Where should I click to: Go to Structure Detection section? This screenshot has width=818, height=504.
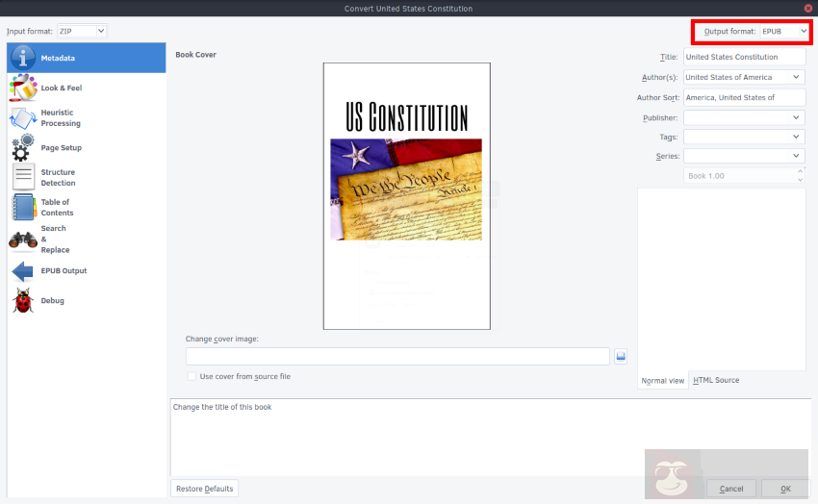58,178
